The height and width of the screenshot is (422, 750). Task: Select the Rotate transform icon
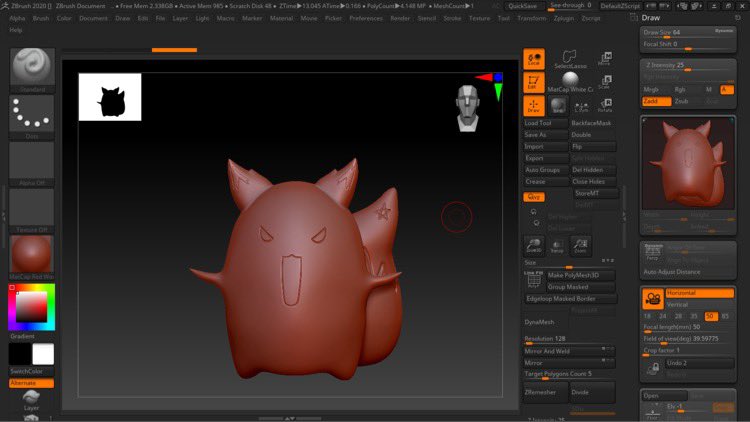pyautogui.click(x=605, y=106)
